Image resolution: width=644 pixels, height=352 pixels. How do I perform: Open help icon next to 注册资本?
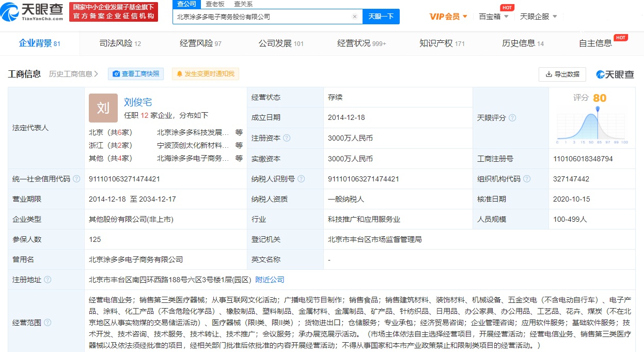tap(287, 138)
